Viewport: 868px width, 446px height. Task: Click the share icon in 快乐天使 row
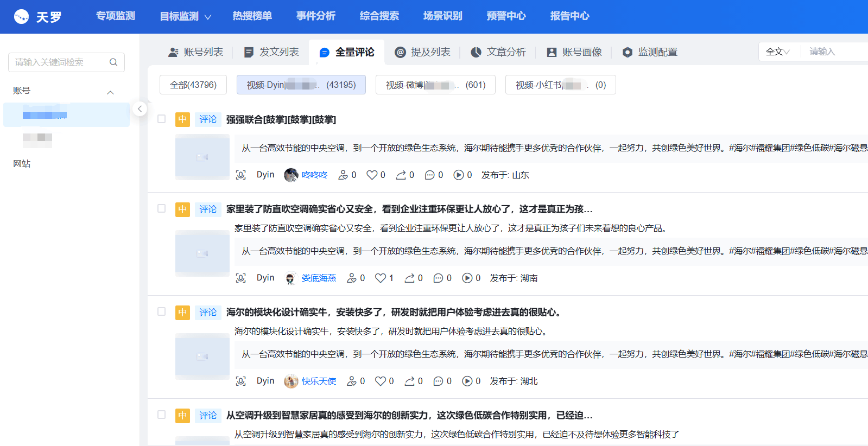410,381
